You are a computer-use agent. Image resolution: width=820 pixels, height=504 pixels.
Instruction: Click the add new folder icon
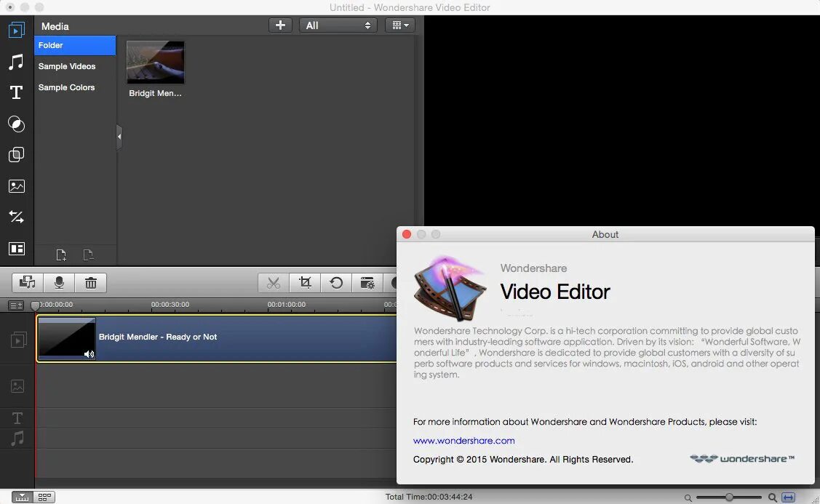[x=61, y=255]
